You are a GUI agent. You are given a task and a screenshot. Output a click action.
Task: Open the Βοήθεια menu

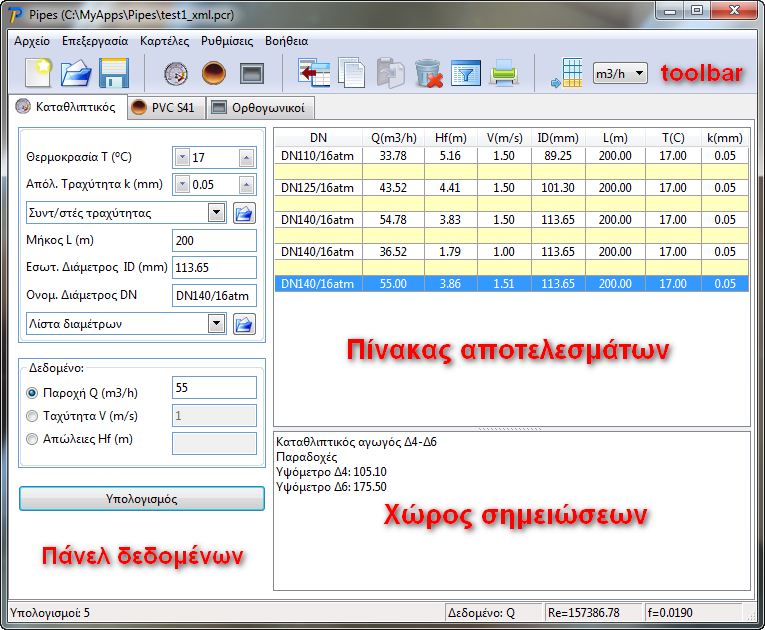(286, 41)
